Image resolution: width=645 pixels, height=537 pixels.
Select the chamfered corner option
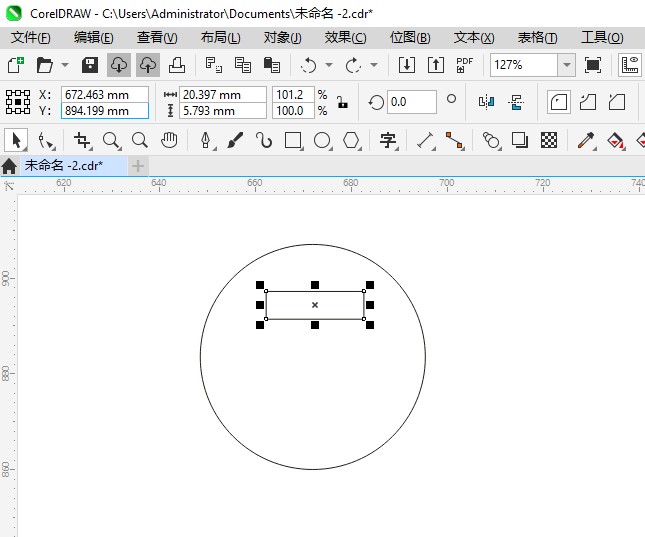pyautogui.click(x=617, y=102)
